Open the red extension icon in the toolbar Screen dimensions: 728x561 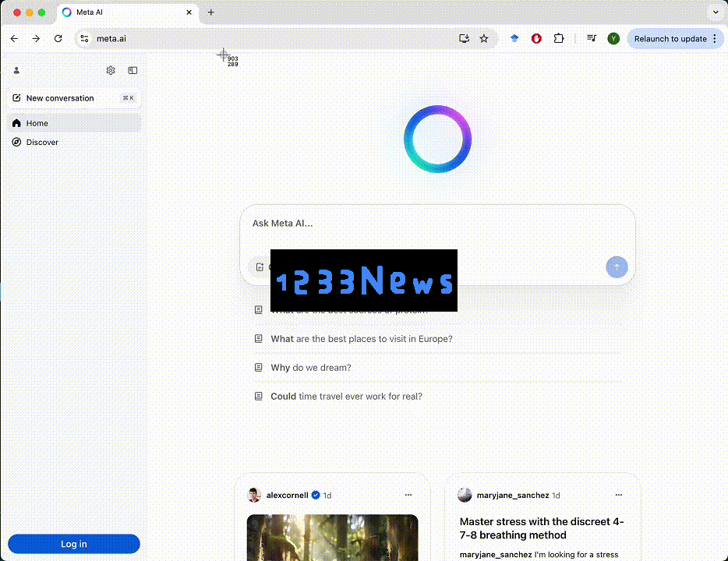point(536,38)
